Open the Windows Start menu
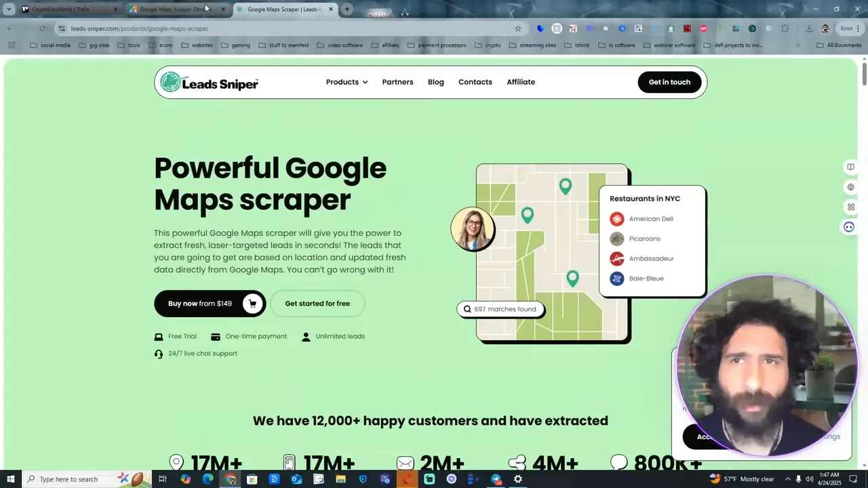The image size is (868, 488). (11, 479)
